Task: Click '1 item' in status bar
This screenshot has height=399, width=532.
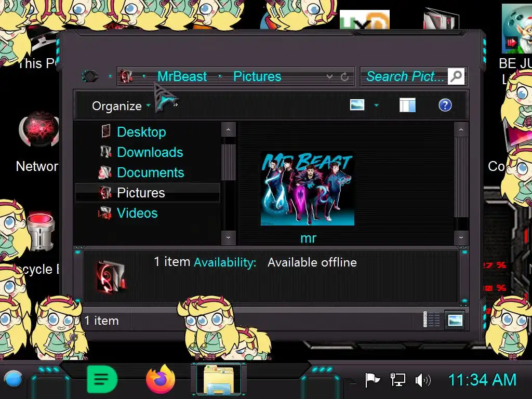Action: click(101, 321)
